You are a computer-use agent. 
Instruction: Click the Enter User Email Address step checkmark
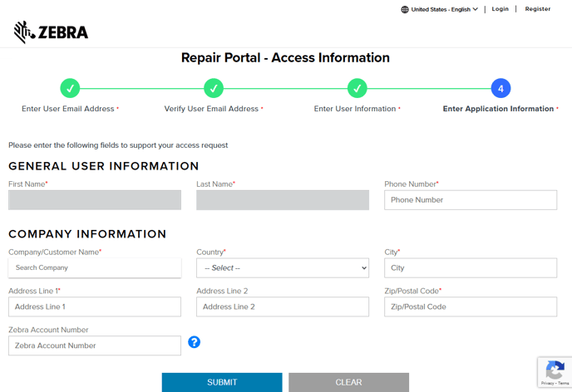click(70, 88)
